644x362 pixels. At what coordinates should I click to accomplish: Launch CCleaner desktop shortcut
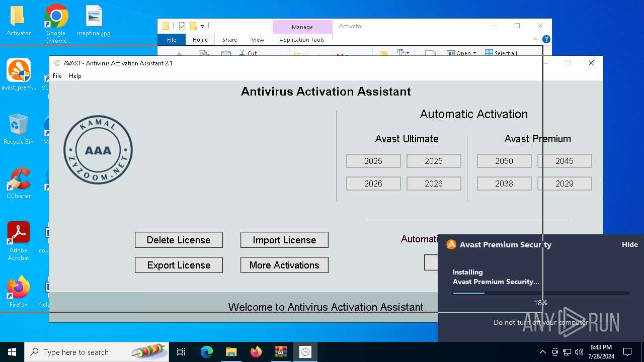coord(19,184)
